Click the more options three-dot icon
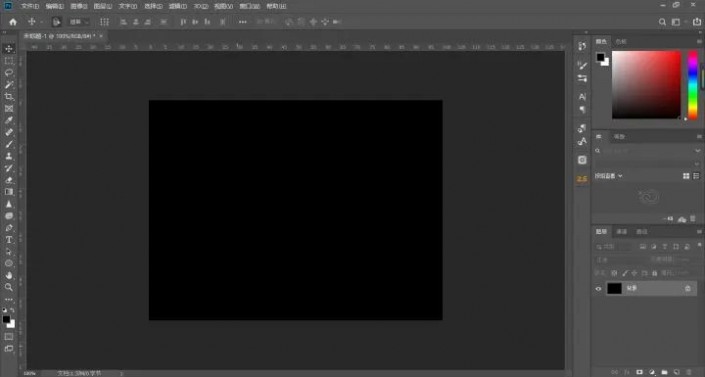The width and height of the screenshot is (705, 377). (x=242, y=22)
